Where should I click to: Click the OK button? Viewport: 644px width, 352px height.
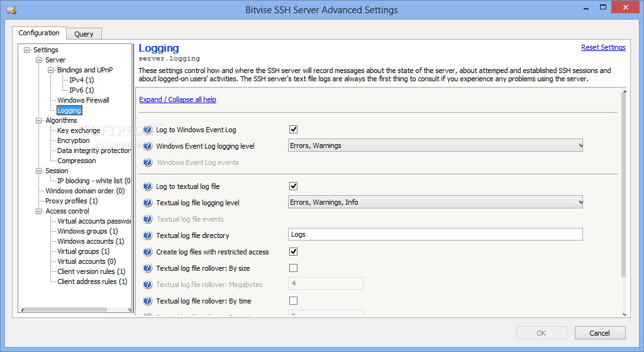(541, 333)
